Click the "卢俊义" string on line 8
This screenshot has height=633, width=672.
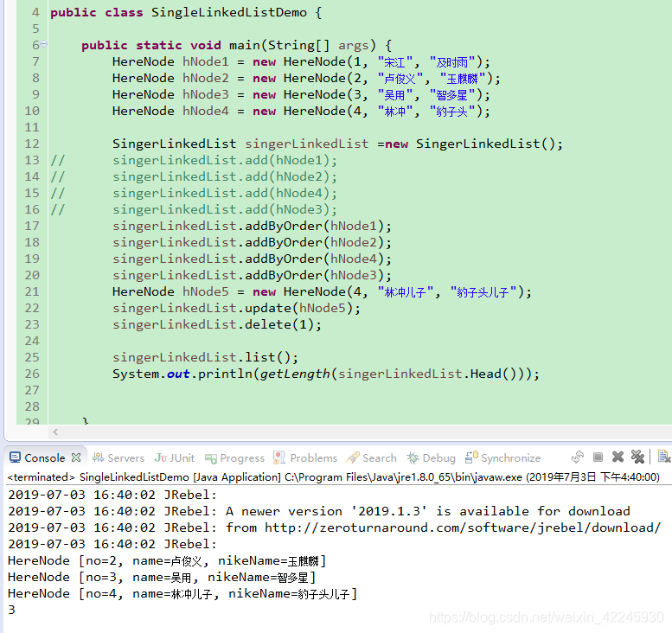click(x=400, y=79)
